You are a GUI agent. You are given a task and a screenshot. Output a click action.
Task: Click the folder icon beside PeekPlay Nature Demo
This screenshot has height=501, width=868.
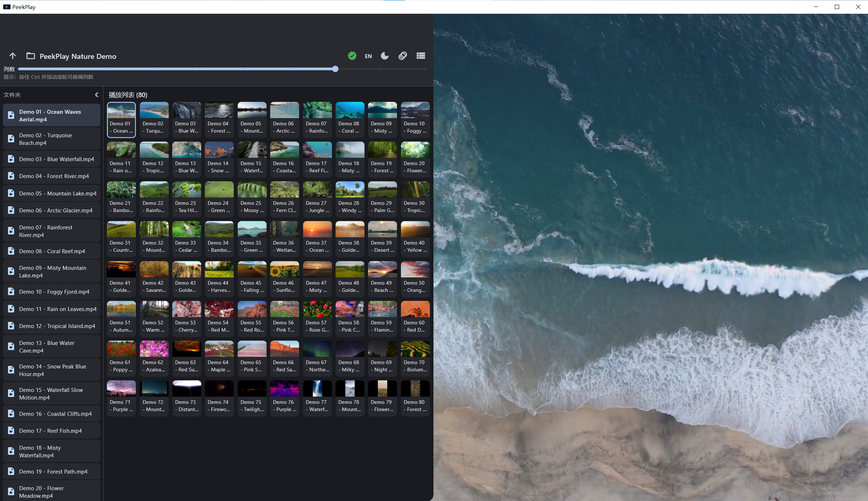pyautogui.click(x=31, y=56)
